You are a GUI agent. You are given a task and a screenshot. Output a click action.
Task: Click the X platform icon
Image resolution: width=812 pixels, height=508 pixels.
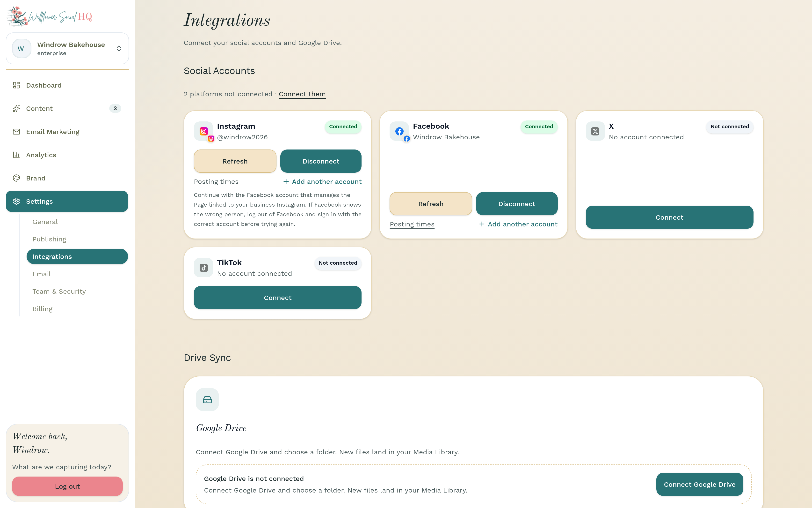coord(595,131)
